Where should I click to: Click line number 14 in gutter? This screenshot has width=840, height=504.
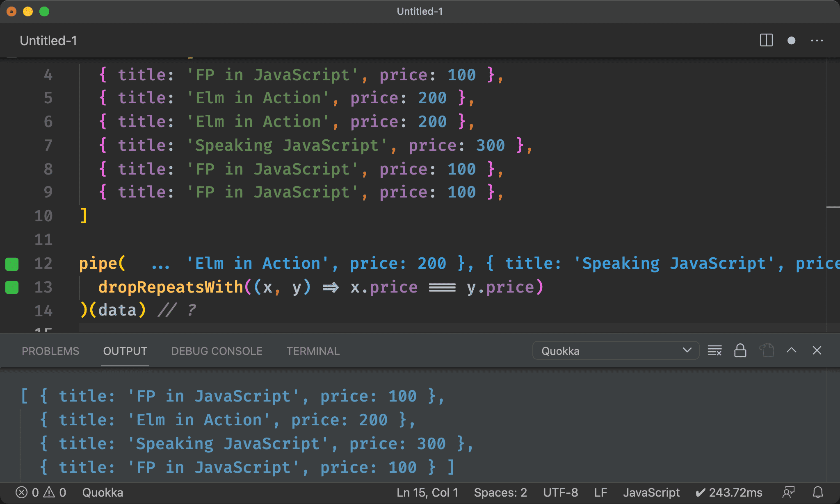pyautogui.click(x=43, y=311)
